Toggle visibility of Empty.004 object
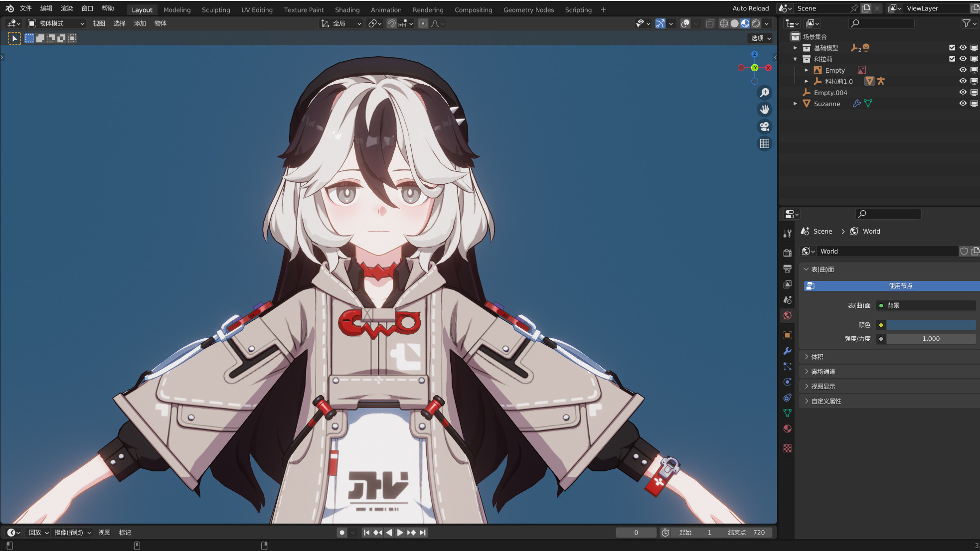Screen dimensions: 980x551 [x=963, y=93]
